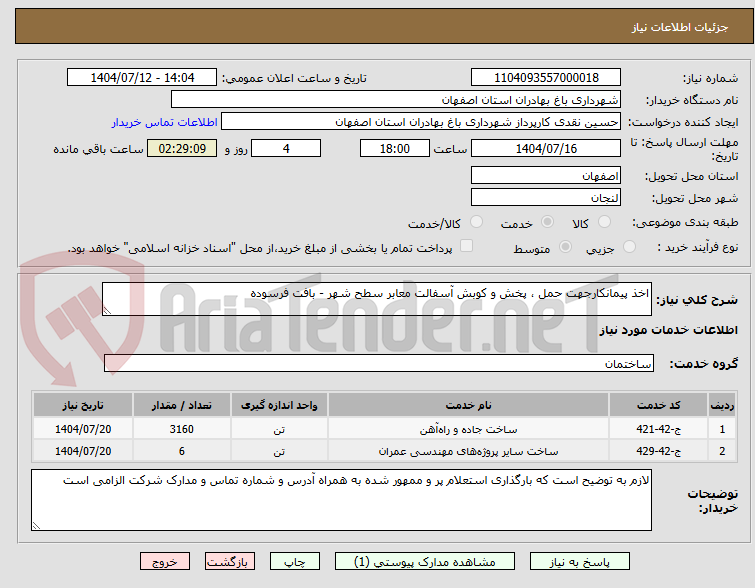The image size is (755, 588).
Task: Open اطلاعات تماس خریدار link
Action: point(165,122)
